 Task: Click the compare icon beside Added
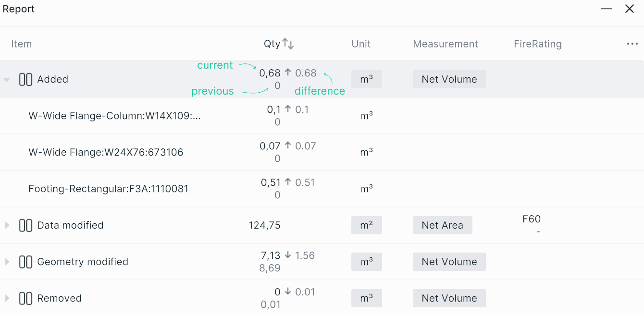[x=25, y=80]
